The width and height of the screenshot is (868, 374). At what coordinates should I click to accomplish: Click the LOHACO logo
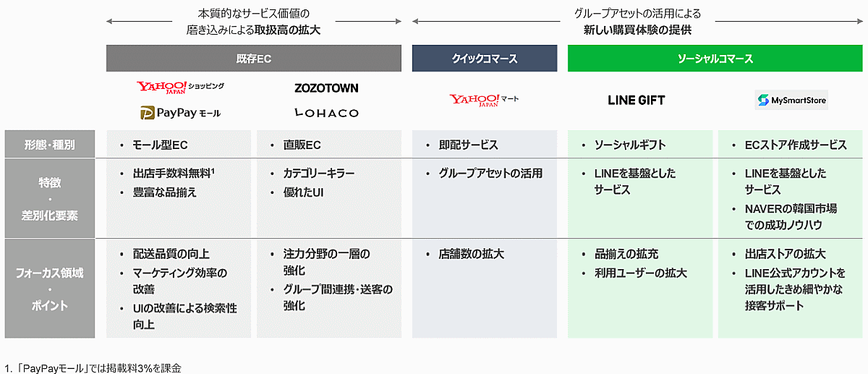point(326,113)
